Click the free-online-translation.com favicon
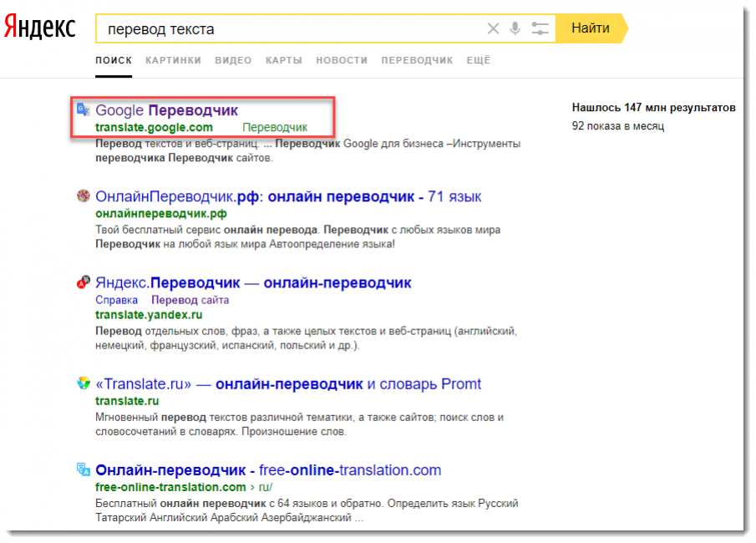 84,469
